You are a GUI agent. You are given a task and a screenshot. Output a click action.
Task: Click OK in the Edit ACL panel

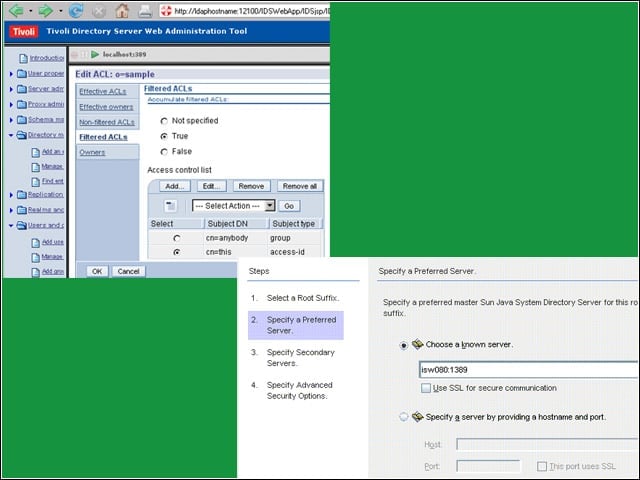[97, 271]
